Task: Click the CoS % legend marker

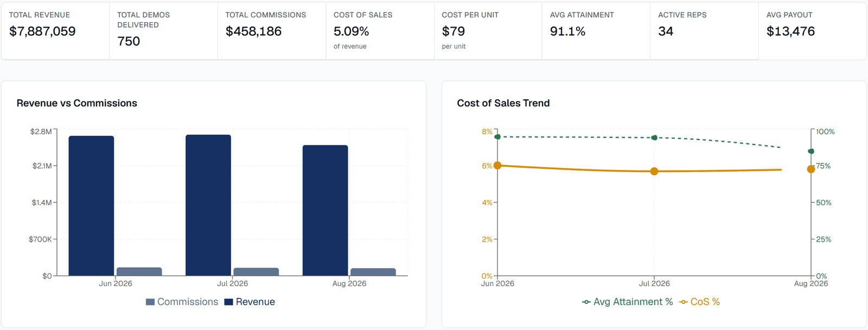Action: [683, 302]
